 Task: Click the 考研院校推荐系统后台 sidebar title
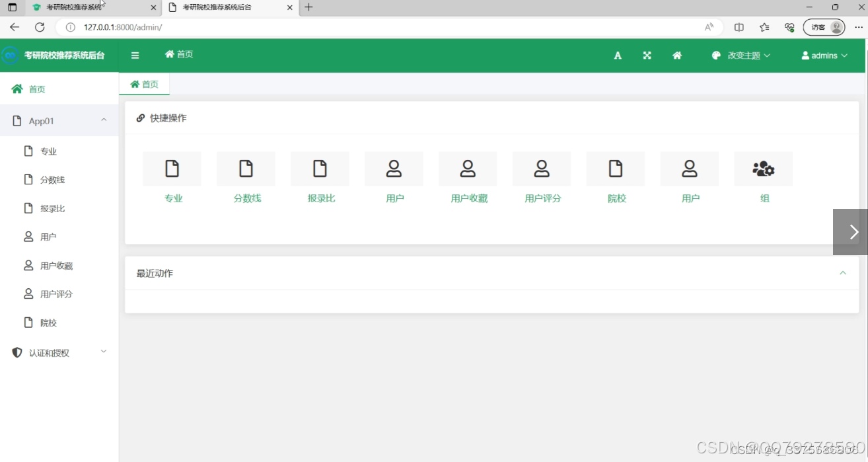click(x=64, y=56)
